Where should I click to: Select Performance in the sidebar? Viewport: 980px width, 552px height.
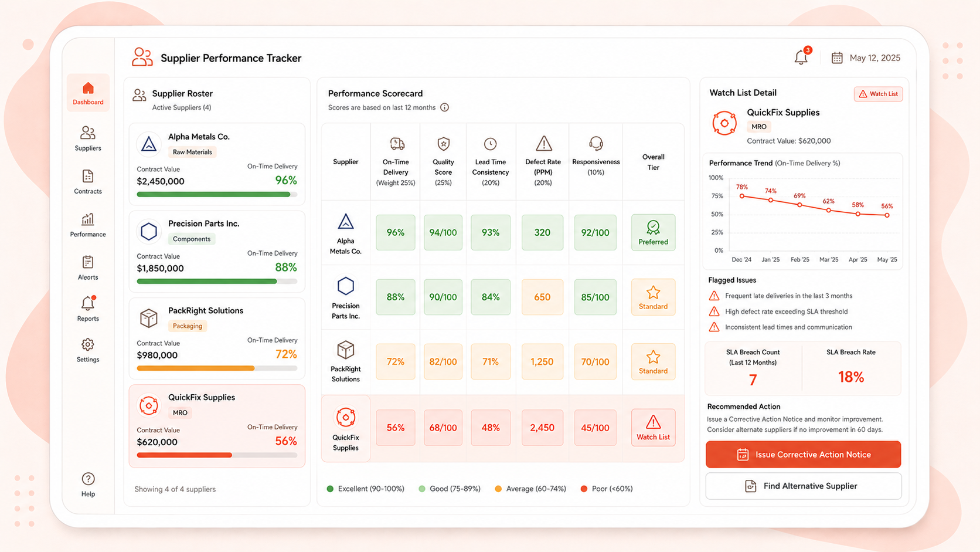(88, 225)
